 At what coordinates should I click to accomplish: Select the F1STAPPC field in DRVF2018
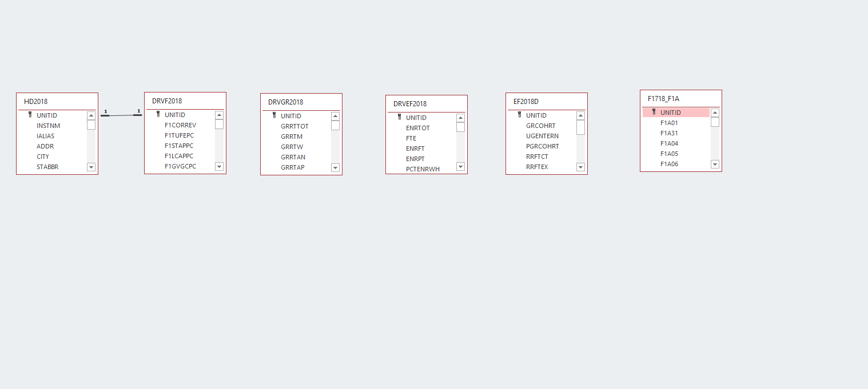(181, 146)
